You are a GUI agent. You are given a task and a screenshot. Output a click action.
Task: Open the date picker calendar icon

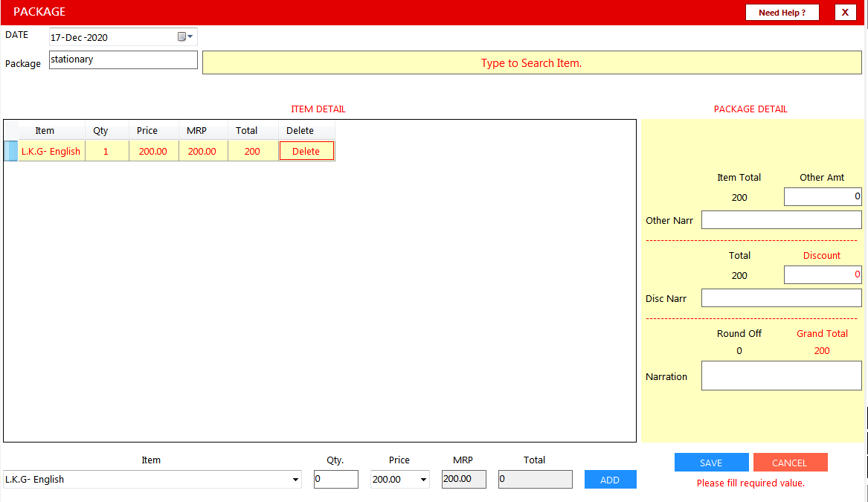185,36
